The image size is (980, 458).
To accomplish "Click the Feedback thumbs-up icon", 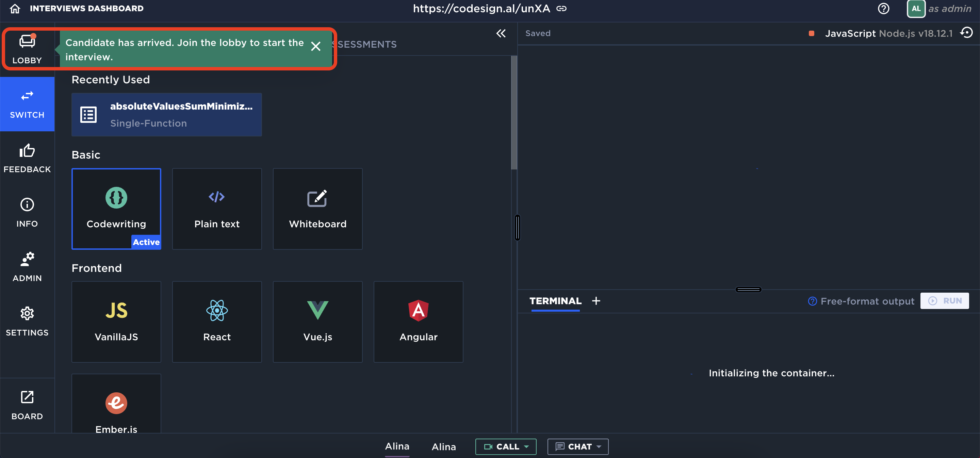I will pos(27,151).
